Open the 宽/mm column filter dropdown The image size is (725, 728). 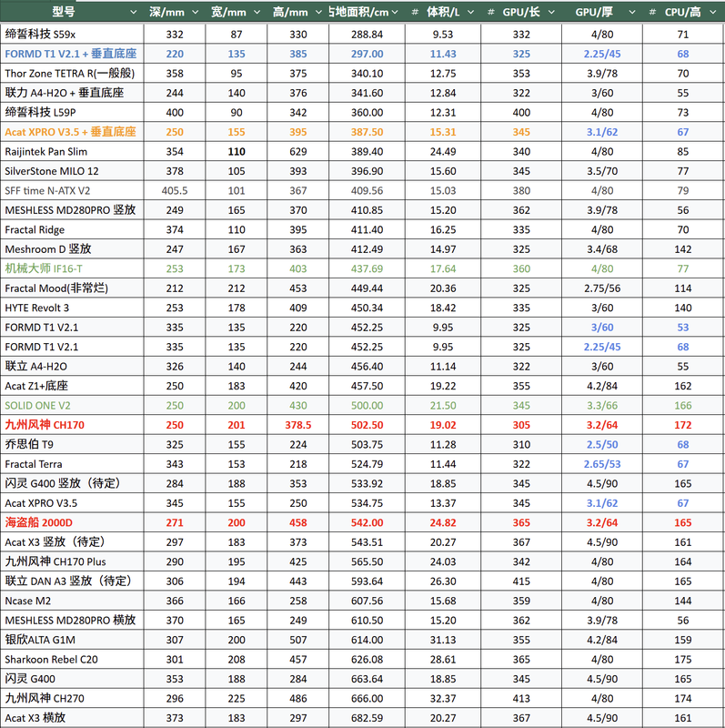[x=257, y=12]
